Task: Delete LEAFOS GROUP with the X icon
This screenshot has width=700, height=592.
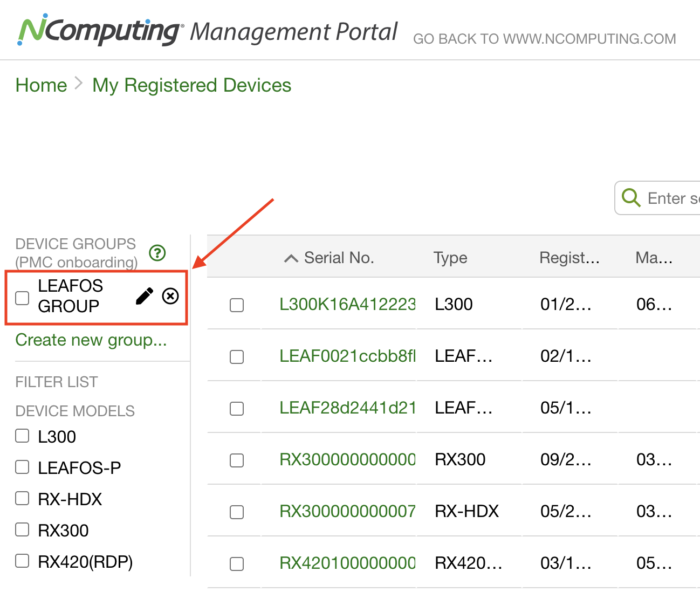Action: pos(170,296)
